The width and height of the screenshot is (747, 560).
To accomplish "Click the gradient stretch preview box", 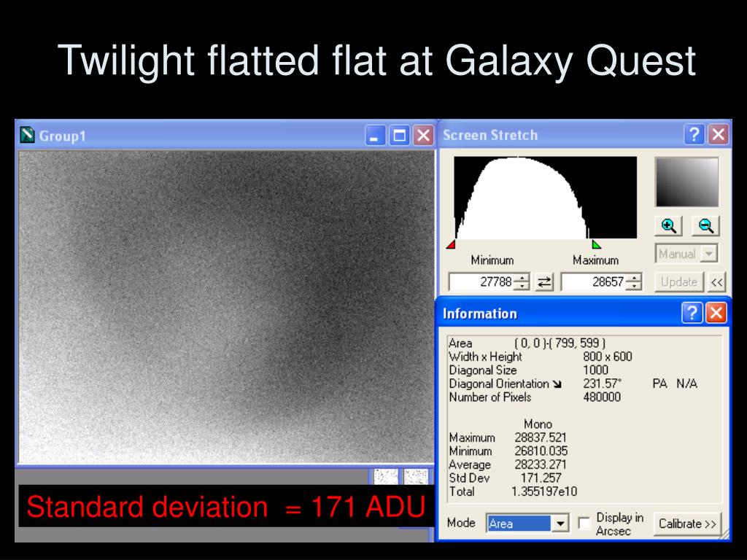I will (686, 182).
